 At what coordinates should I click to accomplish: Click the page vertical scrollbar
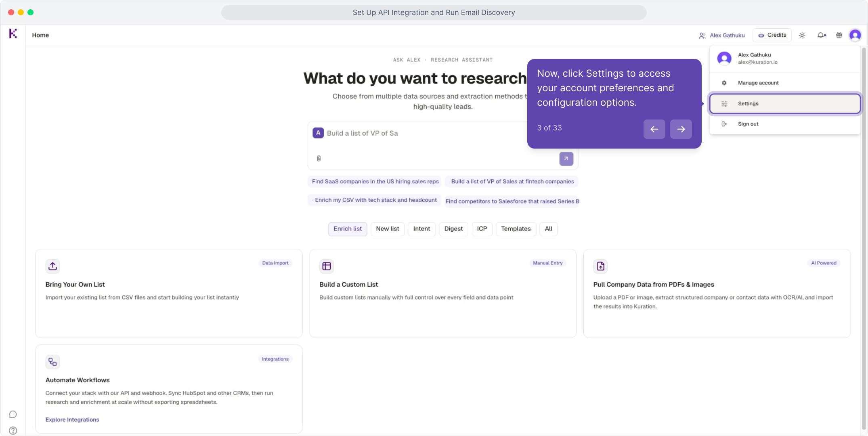click(x=864, y=238)
